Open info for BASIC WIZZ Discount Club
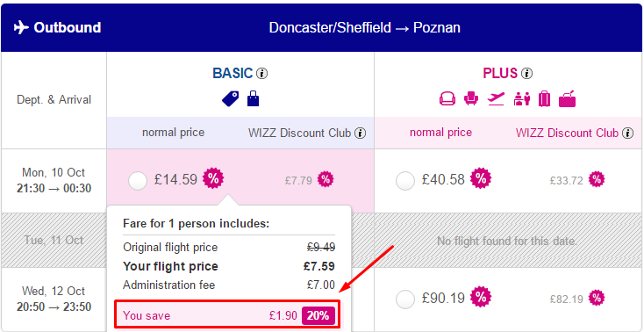This screenshot has width=644, height=332. [361, 134]
